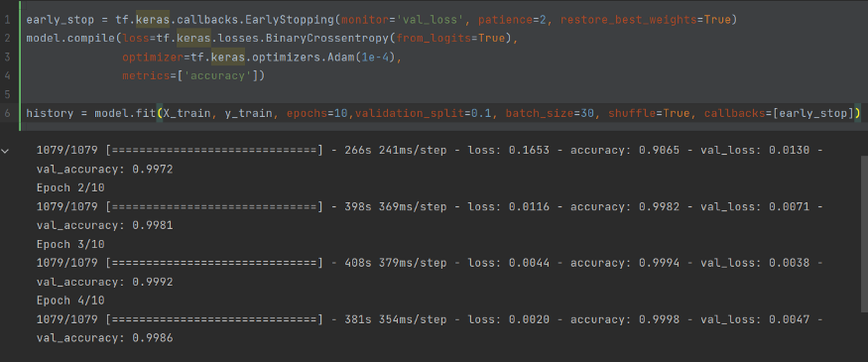Click the val_accuracy: 0.9986 output text
This screenshot has width=868, height=362.
click(104, 337)
